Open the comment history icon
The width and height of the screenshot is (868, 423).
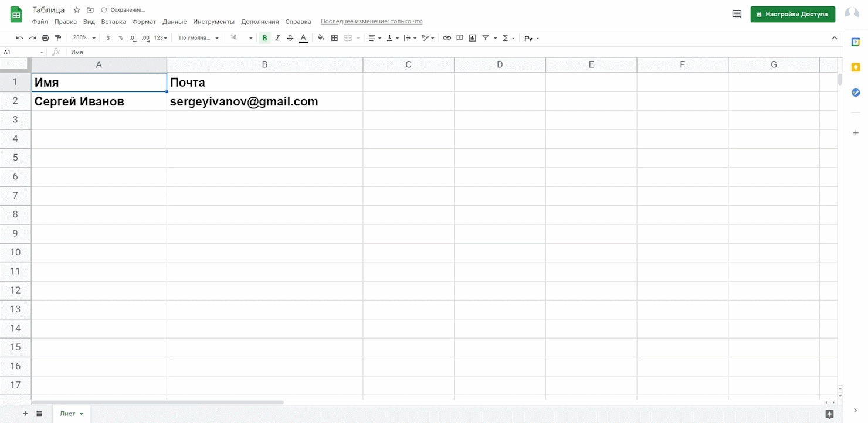point(737,14)
